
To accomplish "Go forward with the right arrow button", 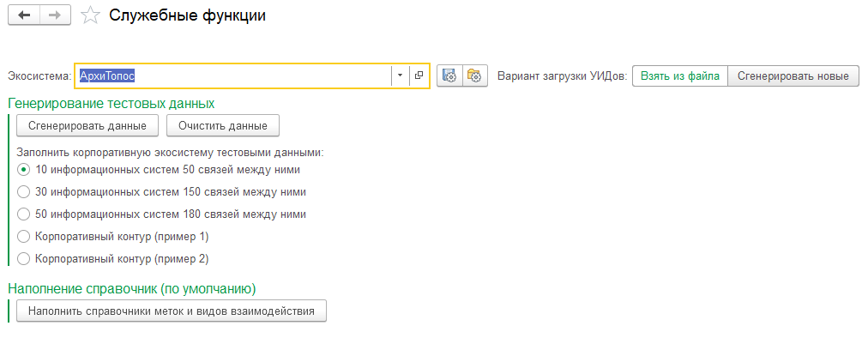I will pyautogui.click(x=55, y=15).
